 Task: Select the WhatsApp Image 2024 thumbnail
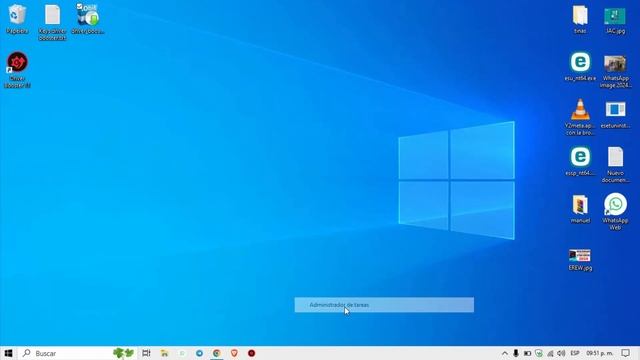click(615, 71)
